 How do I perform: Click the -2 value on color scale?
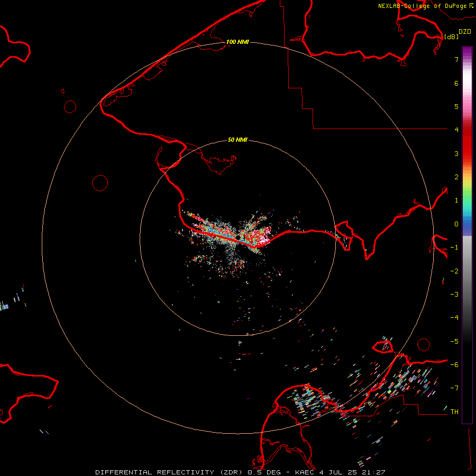pos(454,271)
